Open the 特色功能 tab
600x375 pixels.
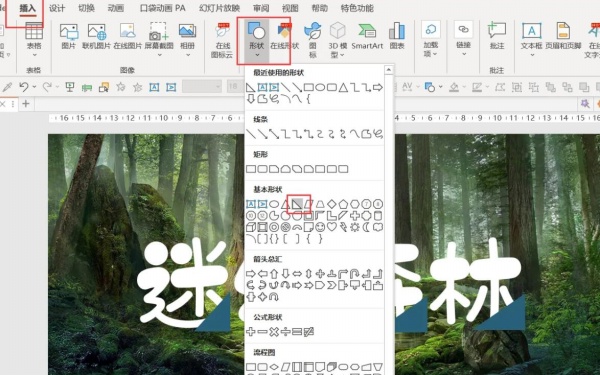click(357, 8)
